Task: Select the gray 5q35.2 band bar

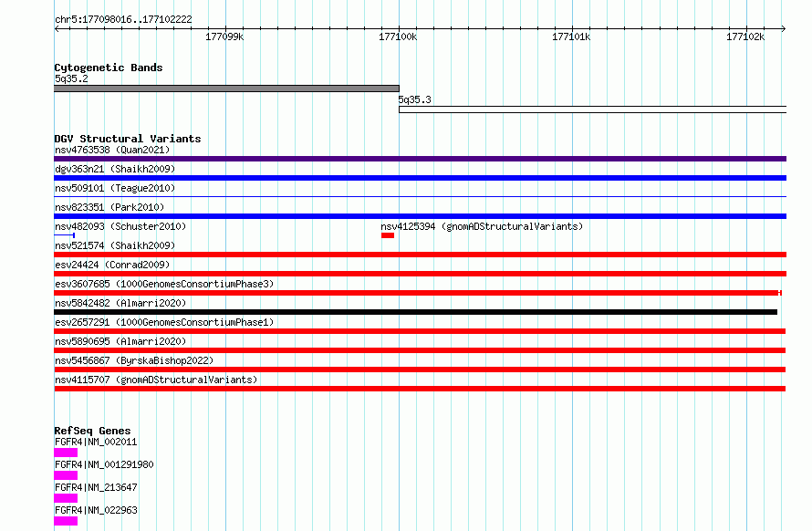Action: click(x=227, y=88)
